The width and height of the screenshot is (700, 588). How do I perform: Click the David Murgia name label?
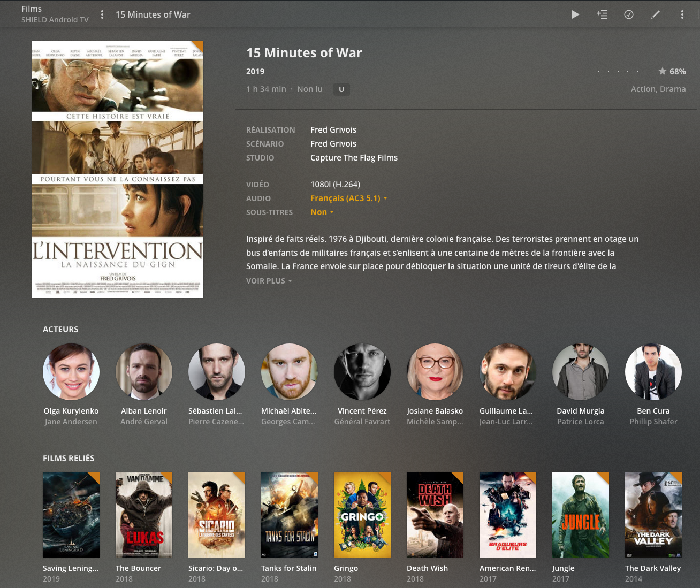581,411
